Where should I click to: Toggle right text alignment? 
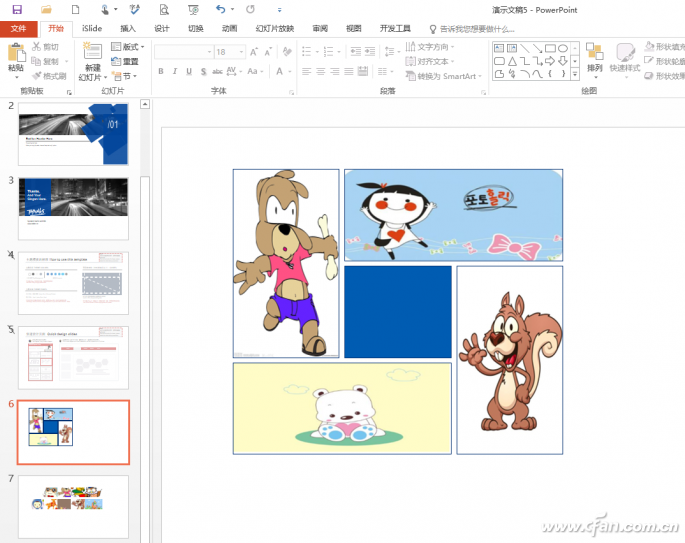[334, 71]
